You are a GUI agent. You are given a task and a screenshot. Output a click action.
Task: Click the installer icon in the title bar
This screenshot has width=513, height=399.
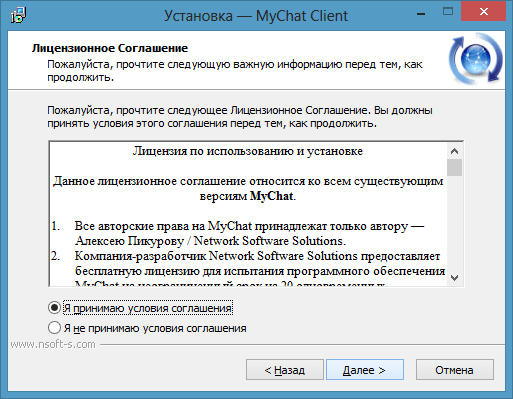(18, 15)
